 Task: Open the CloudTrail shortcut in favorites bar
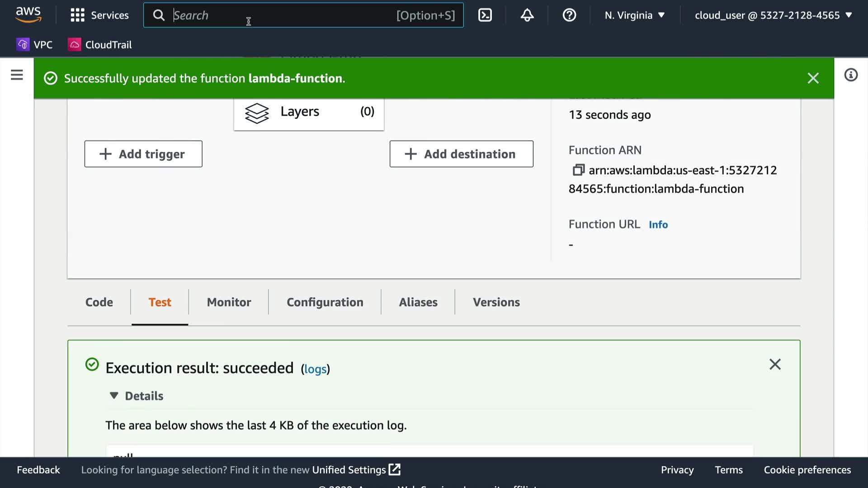tap(100, 45)
